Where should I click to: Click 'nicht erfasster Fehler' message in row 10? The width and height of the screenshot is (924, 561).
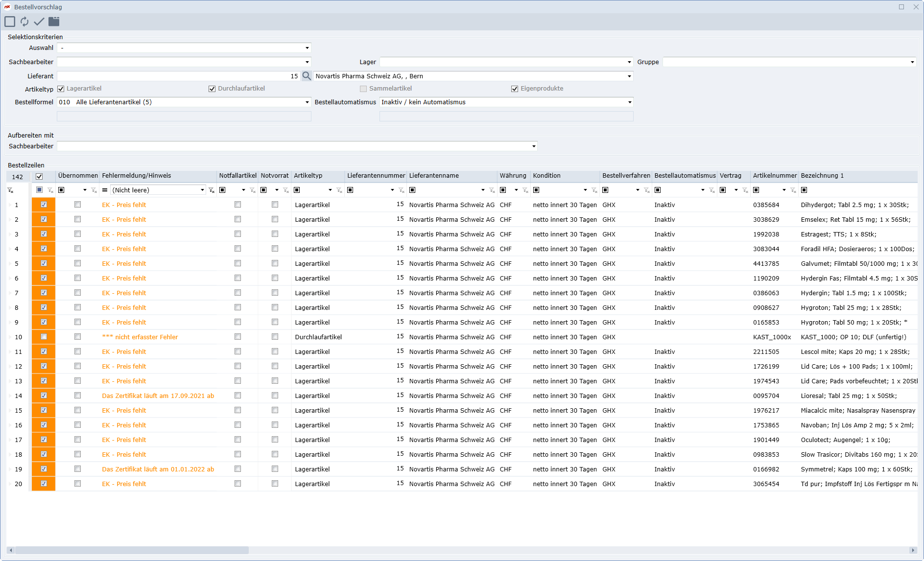[140, 337]
